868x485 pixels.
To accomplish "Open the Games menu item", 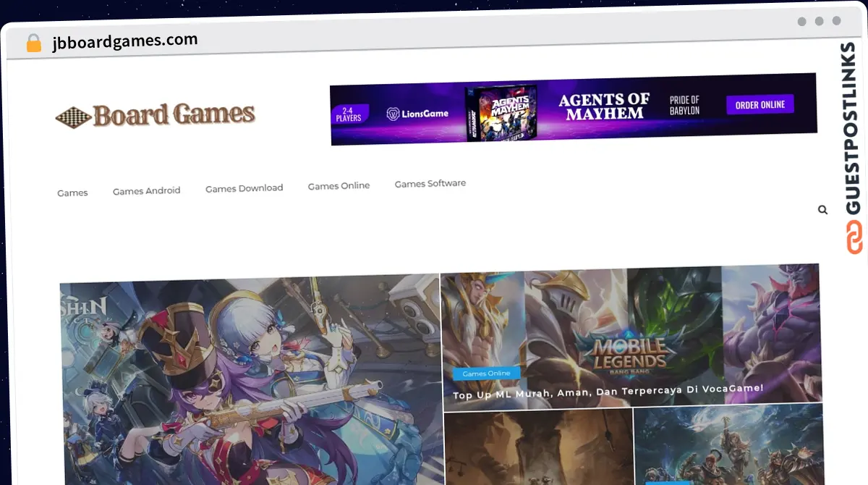I will [x=72, y=193].
